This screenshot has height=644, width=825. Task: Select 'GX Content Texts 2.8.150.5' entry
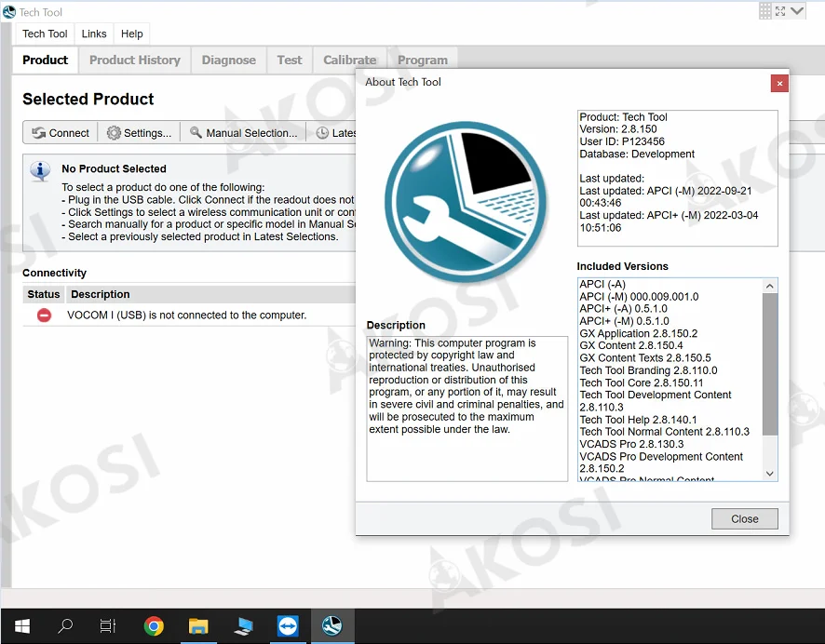(x=645, y=358)
